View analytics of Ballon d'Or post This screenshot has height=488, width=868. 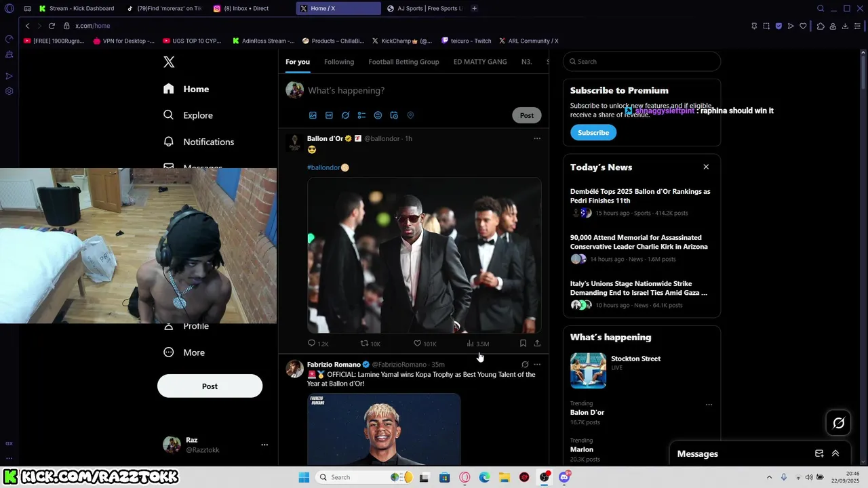tap(477, 344)
